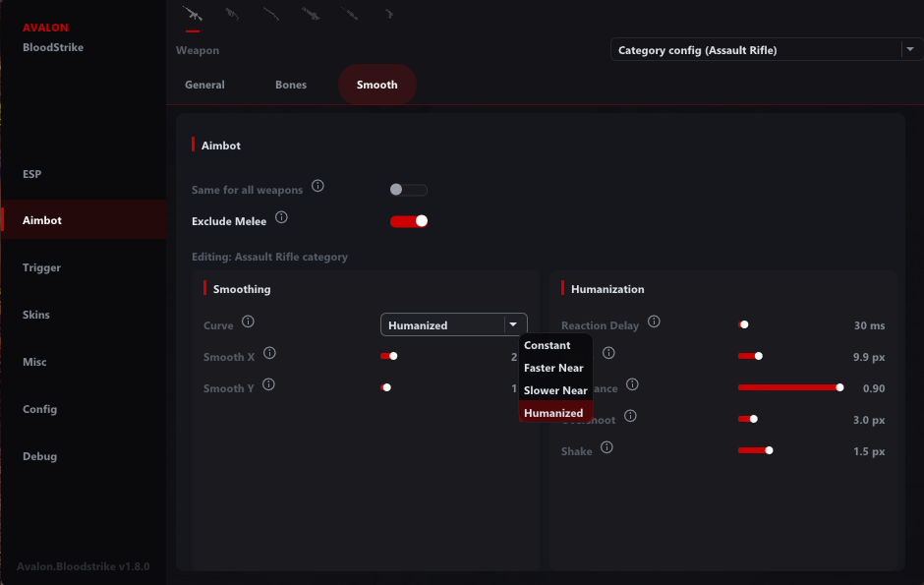Open the Curve setting info icon
924x585 pixels.
[x=248, y=322]
